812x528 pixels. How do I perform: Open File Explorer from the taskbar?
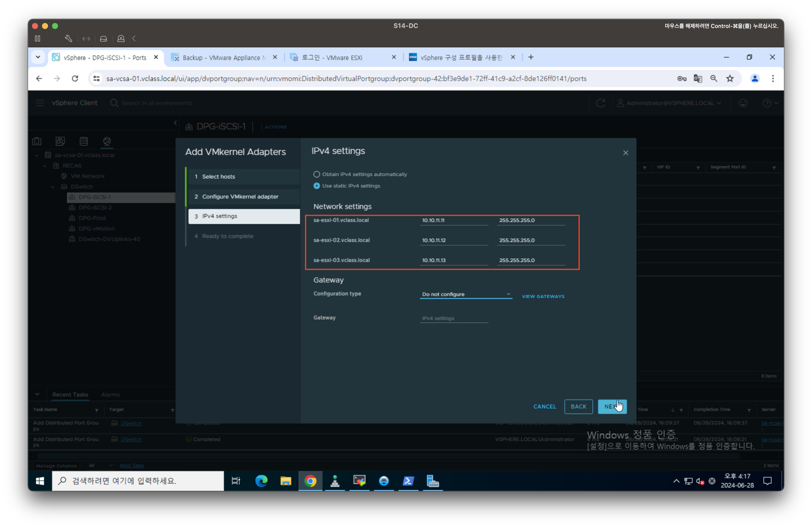click(285, 481)
